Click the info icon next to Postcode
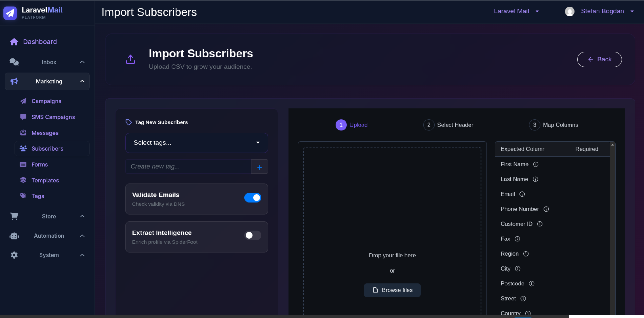Screen dimensions: 644x318 click(x=531, y=283)
